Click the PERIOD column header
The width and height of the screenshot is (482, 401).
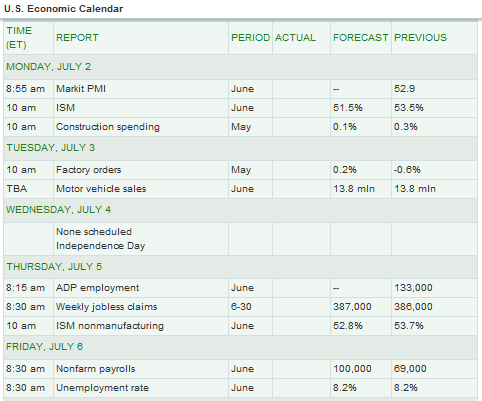coord(250,38)
